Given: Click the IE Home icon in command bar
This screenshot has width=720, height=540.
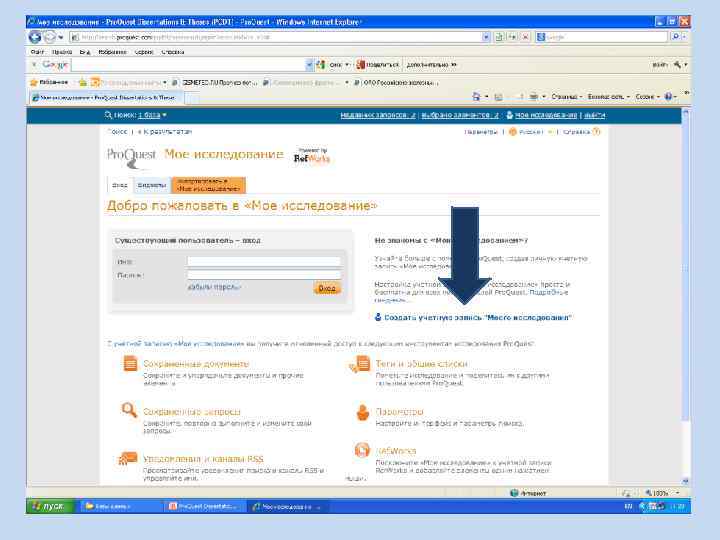Looking at the screenshot, I should point(476,96).
